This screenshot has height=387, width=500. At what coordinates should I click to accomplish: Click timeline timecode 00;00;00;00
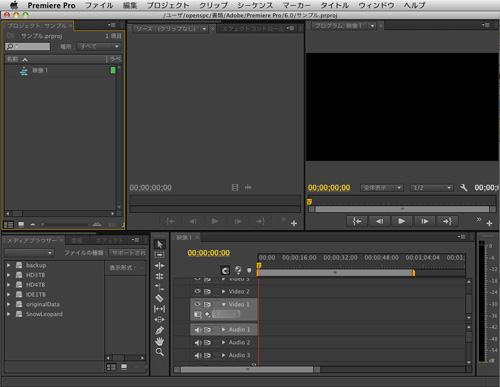pos(209,253)
